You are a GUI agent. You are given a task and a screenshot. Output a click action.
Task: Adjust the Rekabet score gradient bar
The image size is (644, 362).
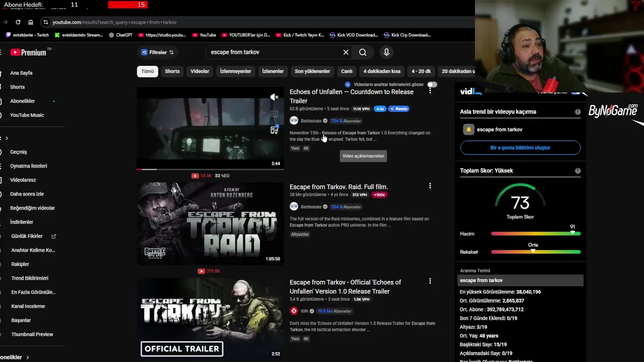tap(536, 252)
